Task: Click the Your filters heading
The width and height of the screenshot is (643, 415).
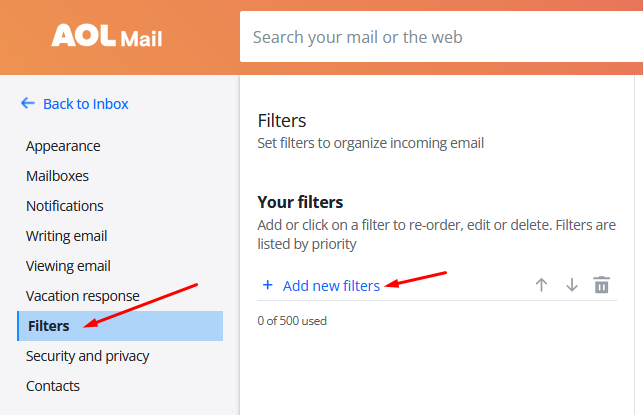Action: click(300, 202)
